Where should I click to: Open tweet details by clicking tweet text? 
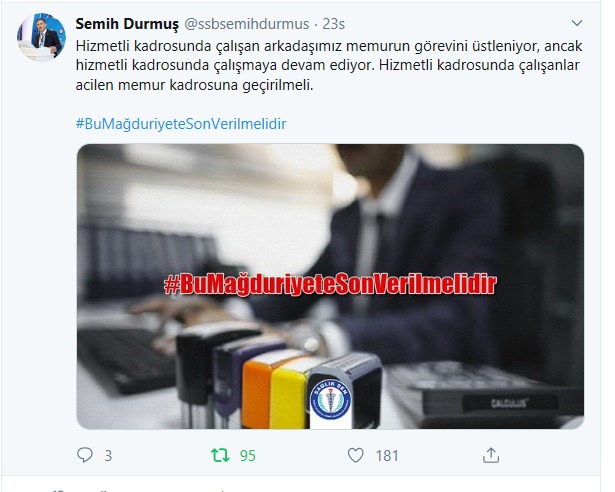pos(329,65)
